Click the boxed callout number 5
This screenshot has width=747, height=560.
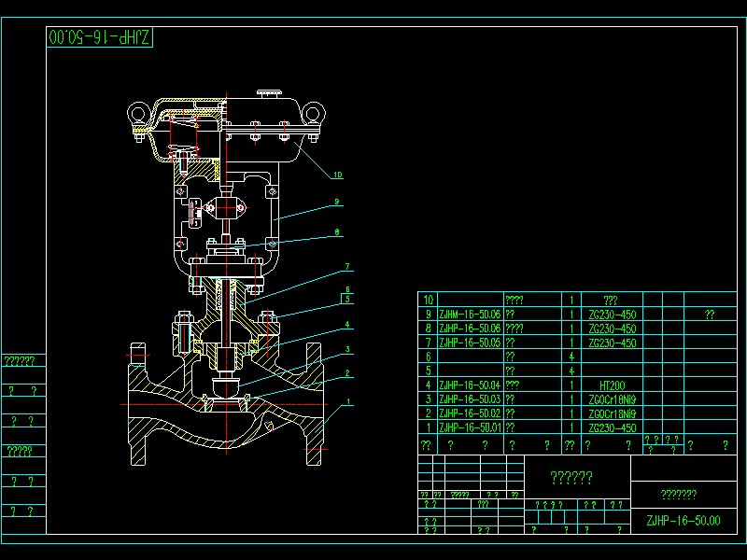347,299
